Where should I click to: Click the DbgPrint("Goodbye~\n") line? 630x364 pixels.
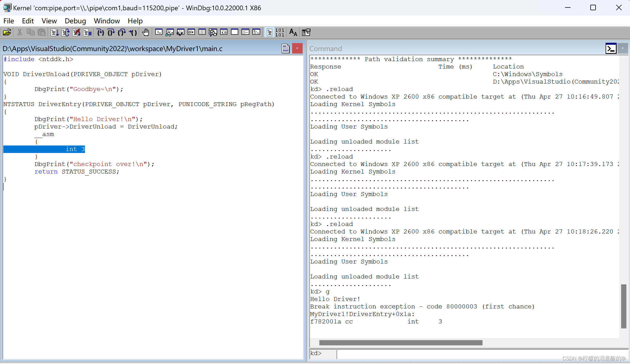coord(79,89)
